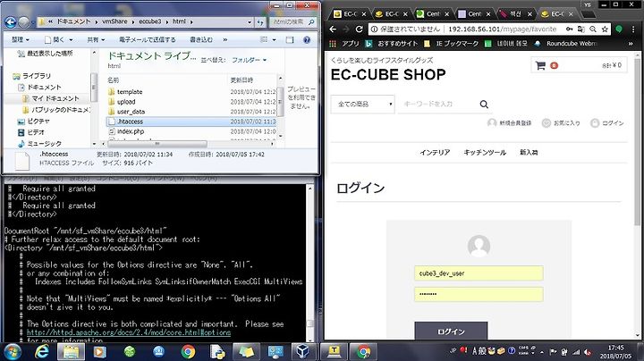Open 整理 dropdown in Explorer
The image size is (644, 361).
click(21, 40)
